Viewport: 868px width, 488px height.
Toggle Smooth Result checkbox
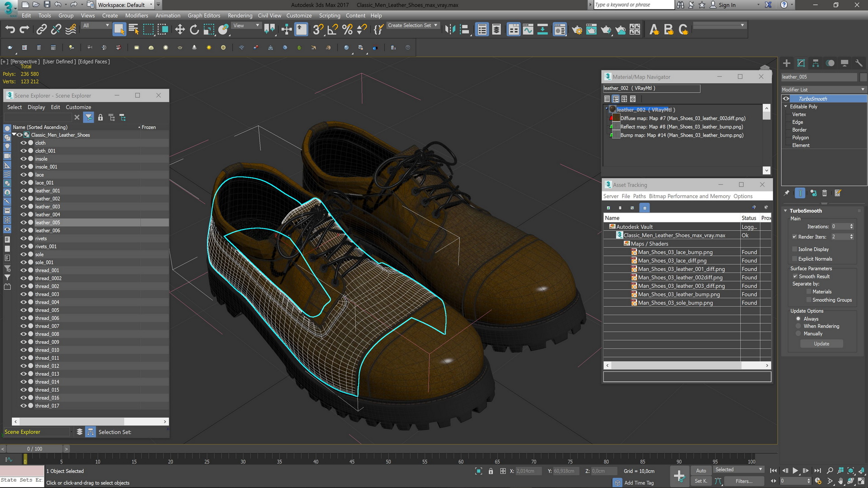coord(795,277)
